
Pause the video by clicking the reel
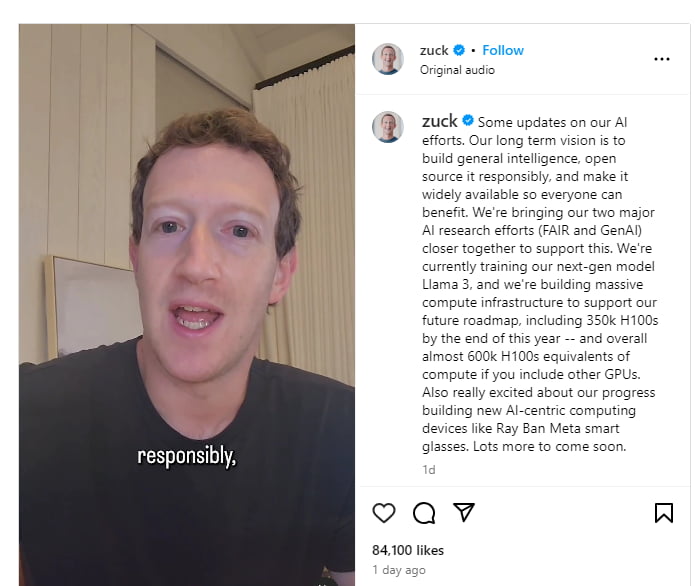click(x=187, y=305)
